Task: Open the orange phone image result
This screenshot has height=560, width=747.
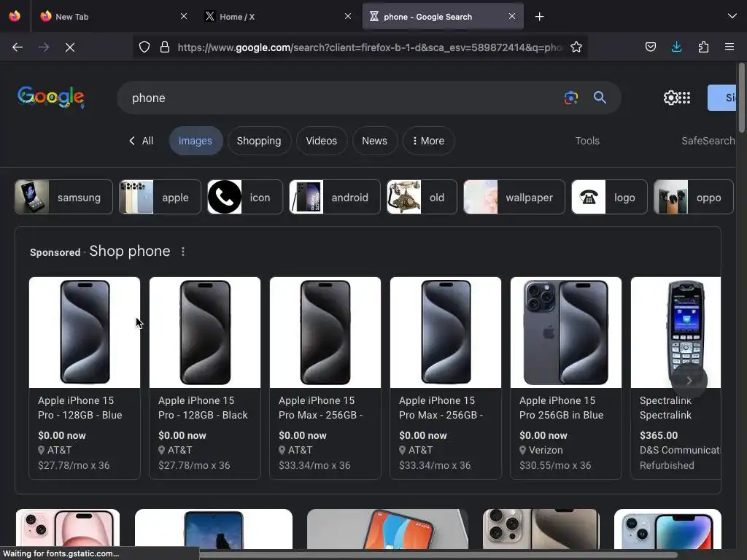Action: [388, 529]
